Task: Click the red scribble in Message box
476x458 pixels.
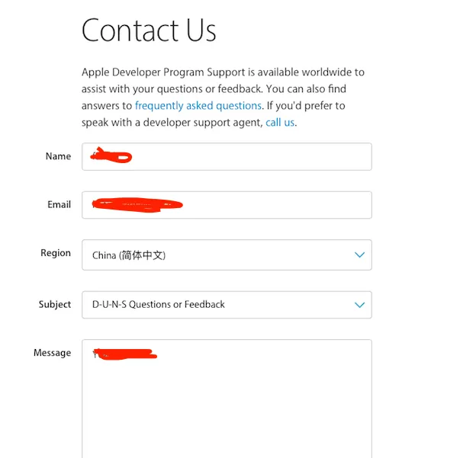Action: (x=125, y=354)
